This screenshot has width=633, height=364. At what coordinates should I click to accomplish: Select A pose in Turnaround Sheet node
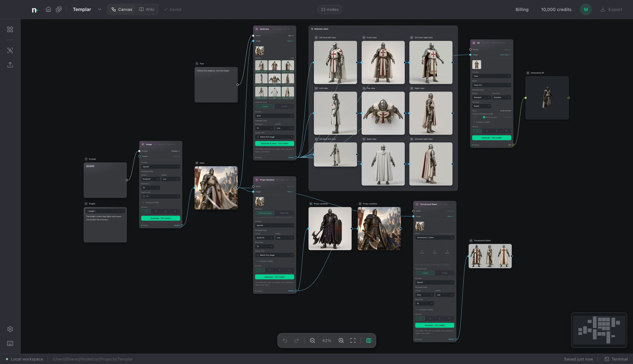pos(425,273)
